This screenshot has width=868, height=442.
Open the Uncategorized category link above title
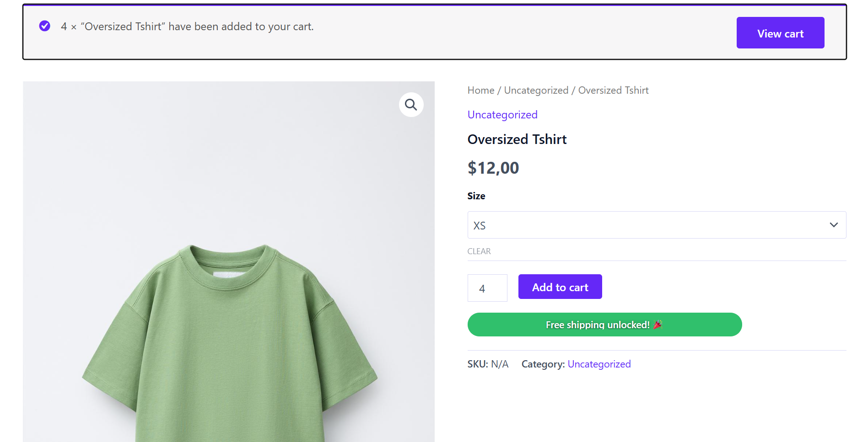pyautogui.click(x=502, y=114)
